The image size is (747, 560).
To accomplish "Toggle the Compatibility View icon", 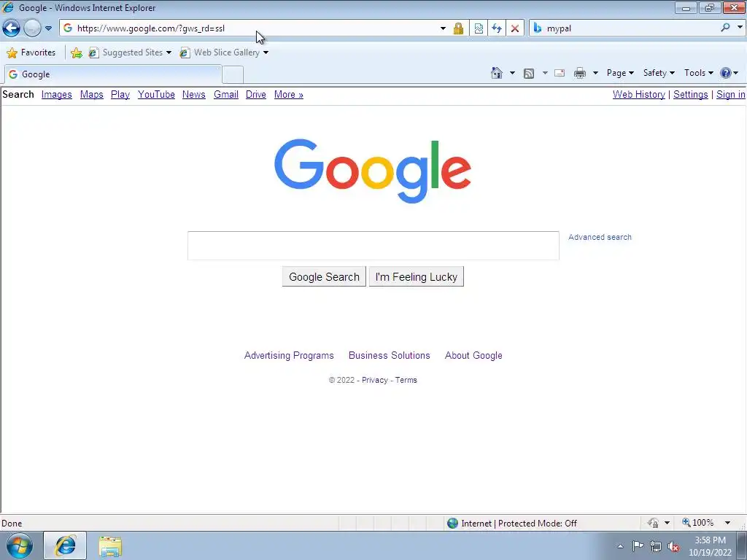I will (x=479, y=28).
